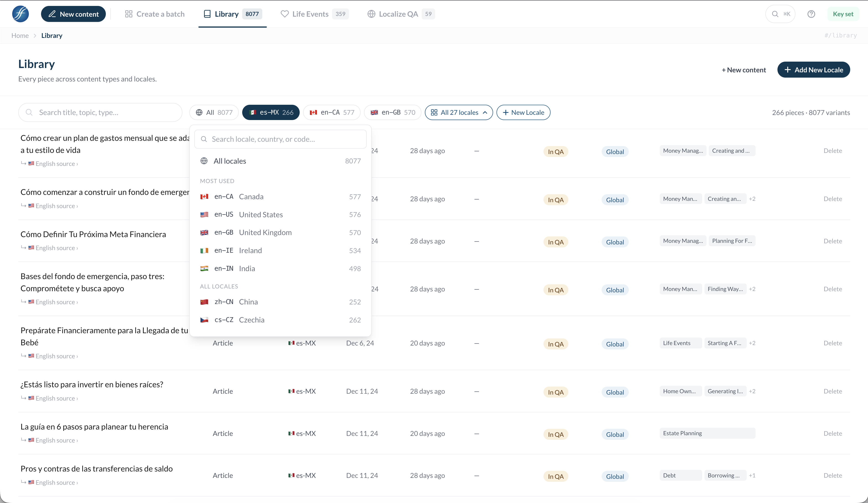Click the Life Events heart icon
The width and height of the screenshot is (868, 503).
(285, 14)
